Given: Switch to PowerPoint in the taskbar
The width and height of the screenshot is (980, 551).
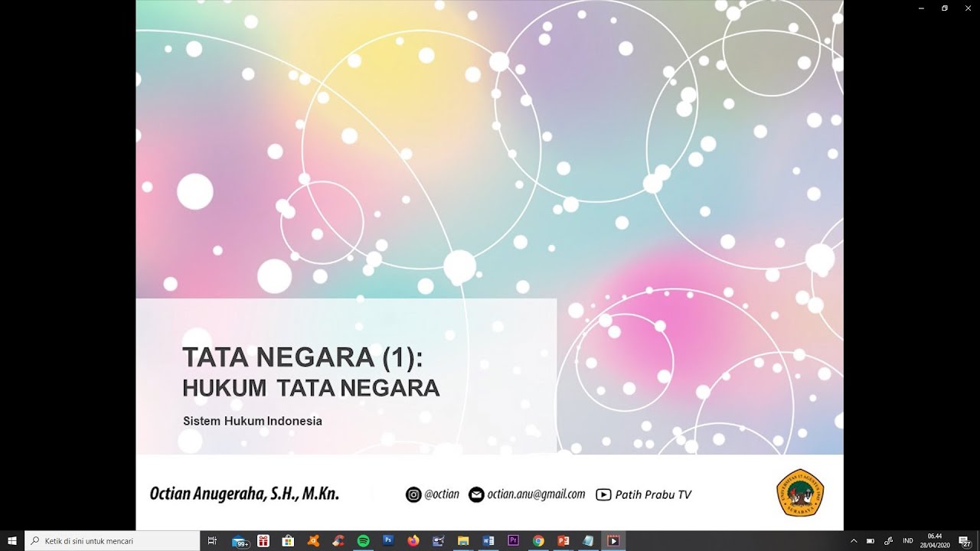Looking at the screenshot, I should pyautogui.click(x=563, y=540).
